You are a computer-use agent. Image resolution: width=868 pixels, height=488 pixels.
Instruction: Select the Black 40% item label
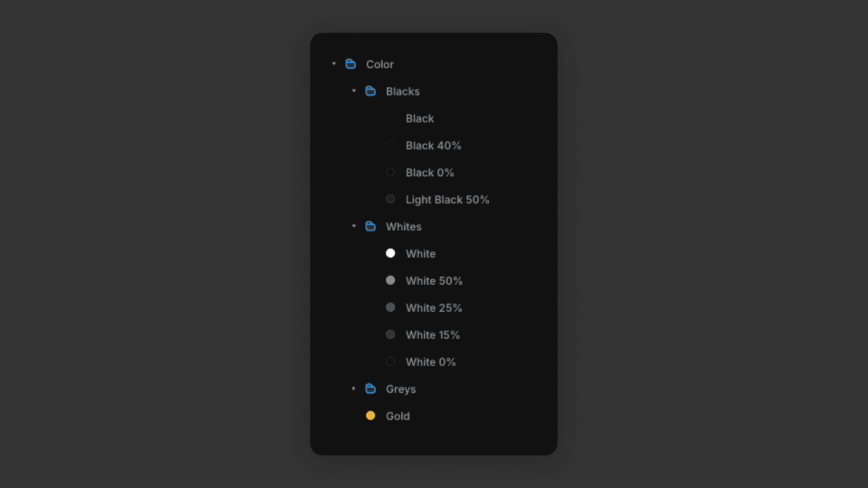coord(433,146)
